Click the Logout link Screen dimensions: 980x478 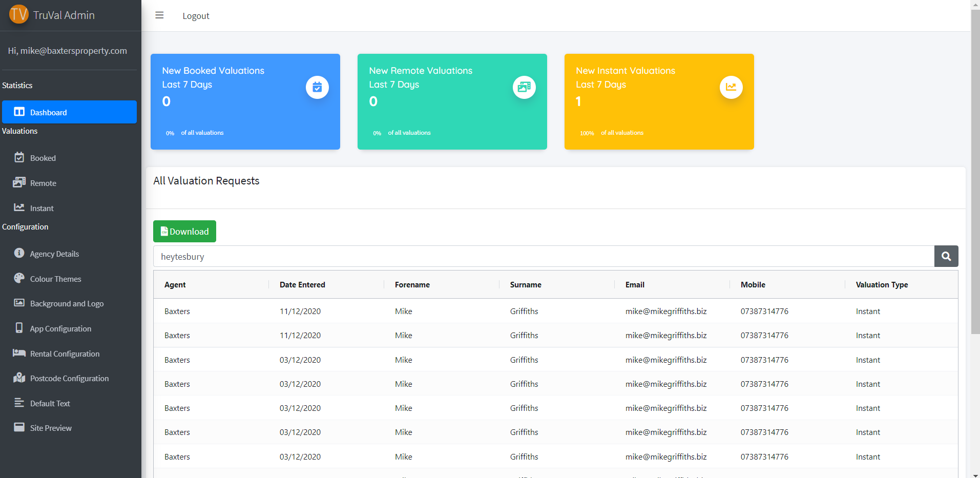click(x=196, y=16)
